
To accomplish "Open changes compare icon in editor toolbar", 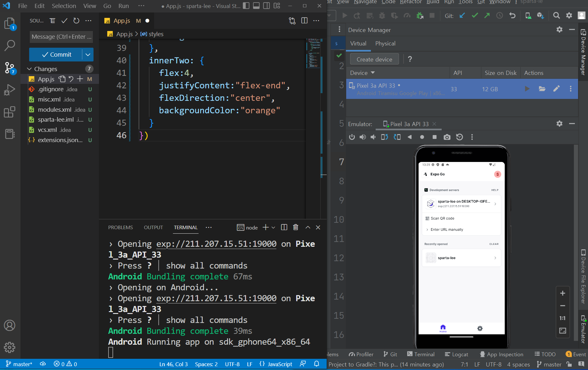I will pyautogui.click(x=292, y=21).
